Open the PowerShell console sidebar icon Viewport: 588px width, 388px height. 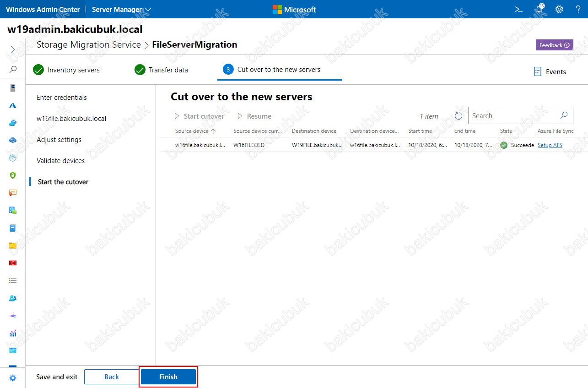13,350
